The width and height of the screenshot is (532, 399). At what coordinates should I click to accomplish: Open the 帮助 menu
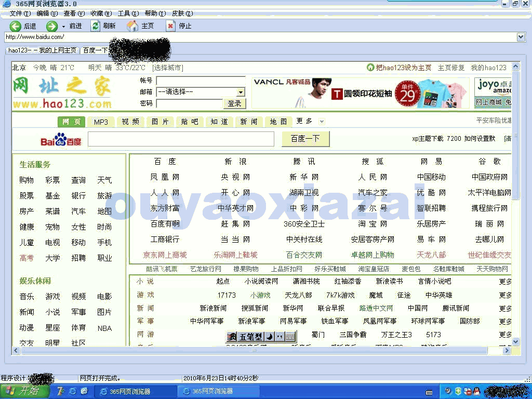coord(155,13)
